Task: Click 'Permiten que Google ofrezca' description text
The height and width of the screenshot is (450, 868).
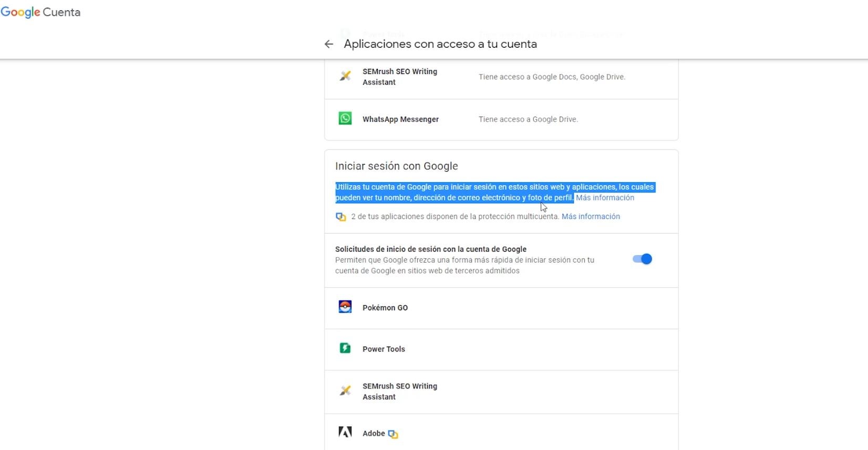Action: coord(464,265)
